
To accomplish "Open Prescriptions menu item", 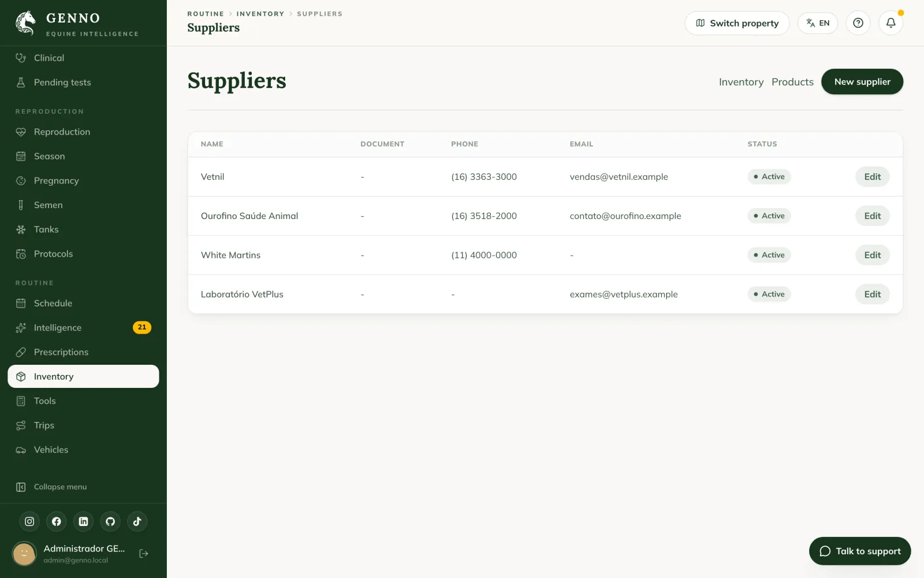I will (83, 352).
